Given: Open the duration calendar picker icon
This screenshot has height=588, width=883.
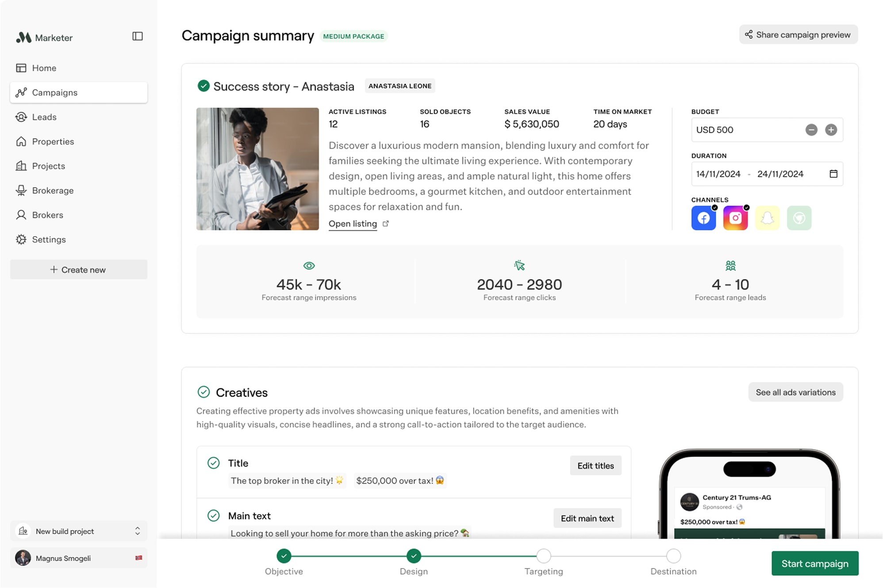Looking at the screenshot, I should [x=833, y=174].
